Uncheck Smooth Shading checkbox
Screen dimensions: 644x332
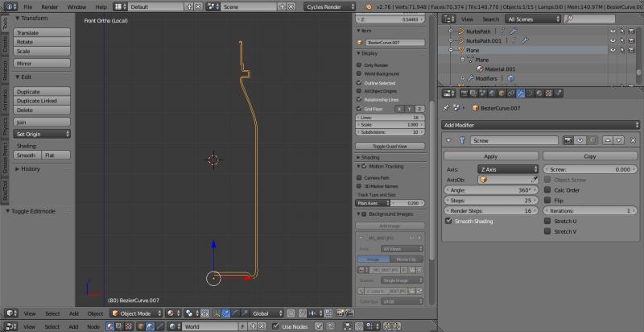click(x=448, y=221)
